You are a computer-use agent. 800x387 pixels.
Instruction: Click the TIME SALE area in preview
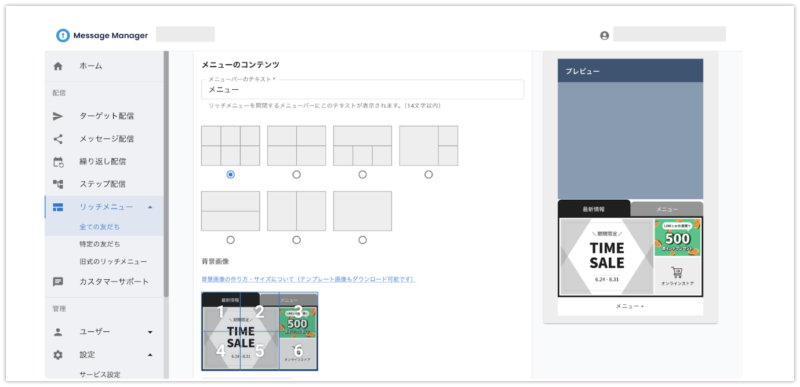point(607,256)
